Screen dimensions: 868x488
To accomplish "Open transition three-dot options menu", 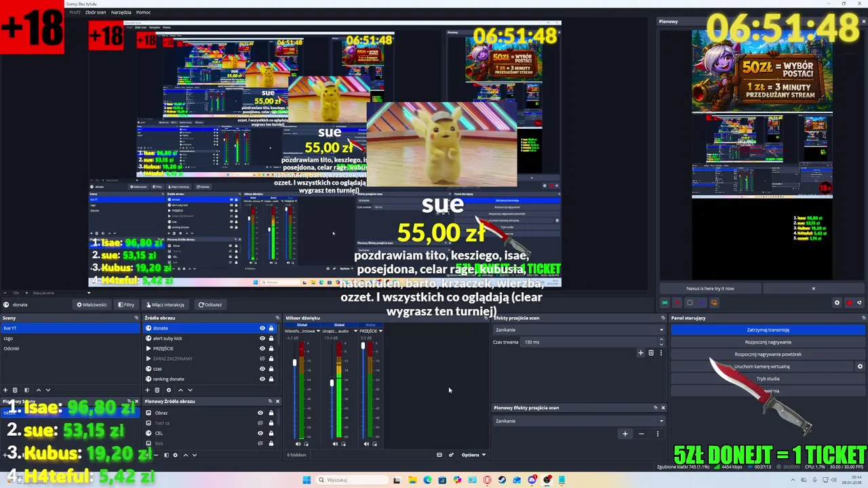I will 661,352.
